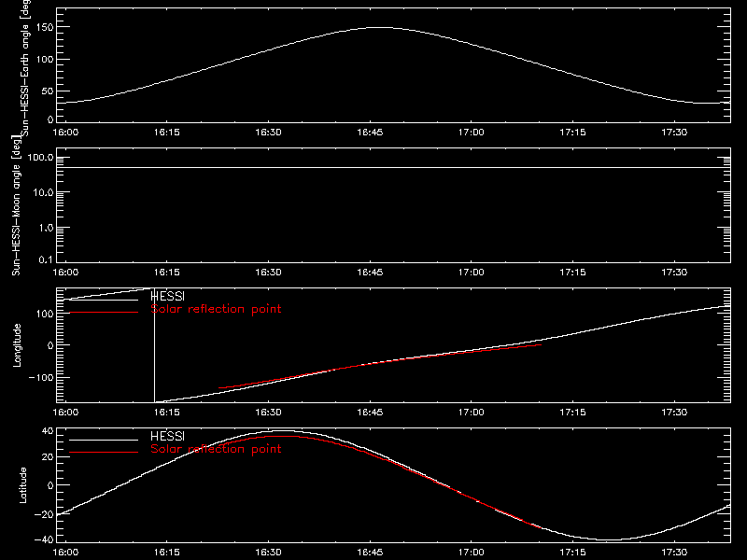Select Solar reflection point legend in Latitude plot

[216, 449]
